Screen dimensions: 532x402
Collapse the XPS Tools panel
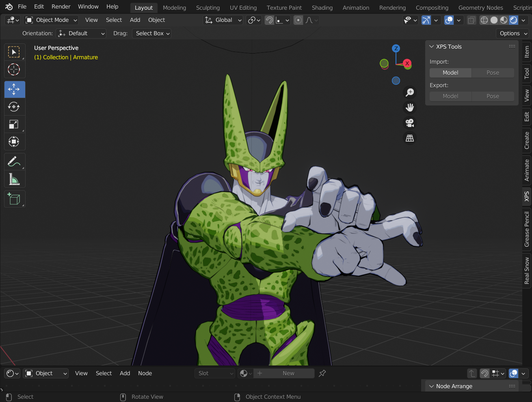(x=432, y=47)
